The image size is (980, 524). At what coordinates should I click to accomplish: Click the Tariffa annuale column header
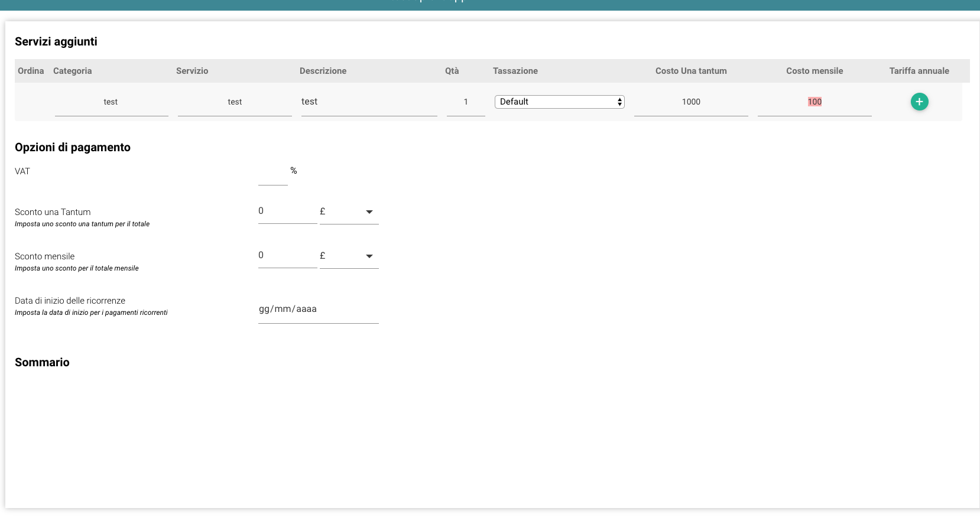pos(919,71)
